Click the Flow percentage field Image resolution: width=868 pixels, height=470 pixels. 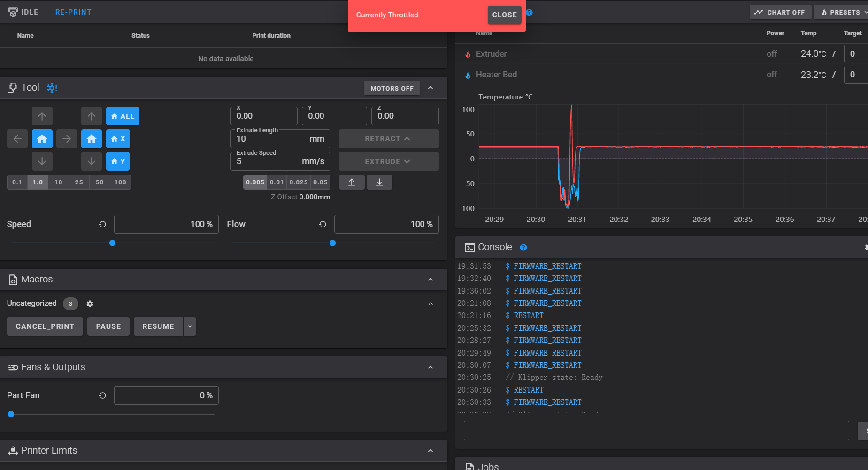(x=386, y=224)
